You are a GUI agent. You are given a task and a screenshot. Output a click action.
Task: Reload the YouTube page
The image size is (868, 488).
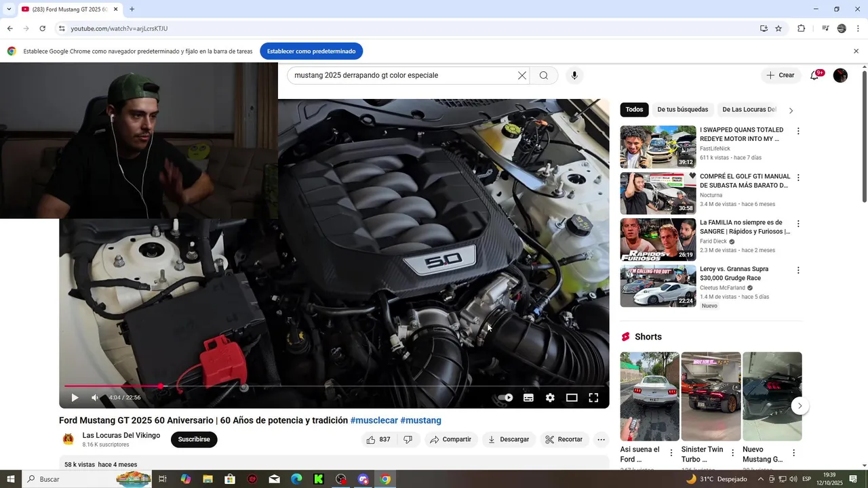click(x=42, y=28)
